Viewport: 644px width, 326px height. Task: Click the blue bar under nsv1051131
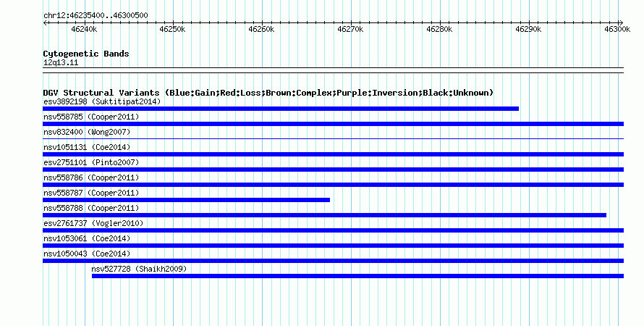pos(333,154)
